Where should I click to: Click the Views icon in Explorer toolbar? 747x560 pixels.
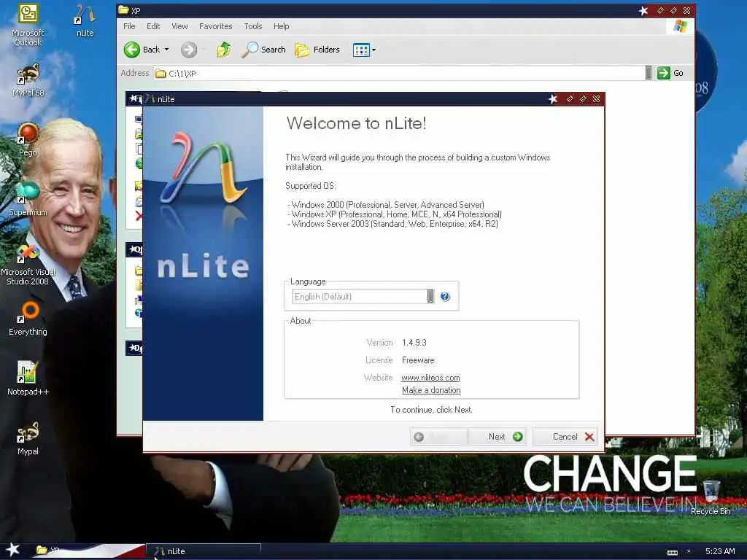point(361,50)
